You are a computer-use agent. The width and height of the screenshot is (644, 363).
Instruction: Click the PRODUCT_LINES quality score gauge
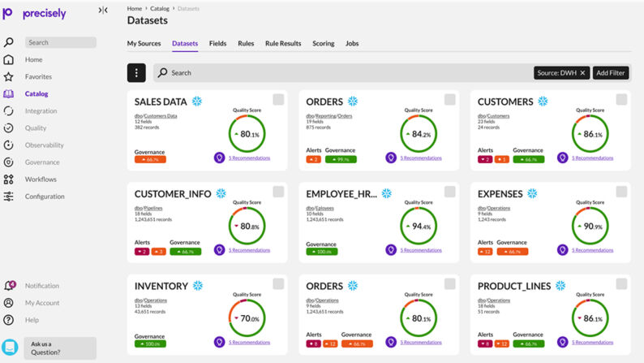[x=589, y=318]
